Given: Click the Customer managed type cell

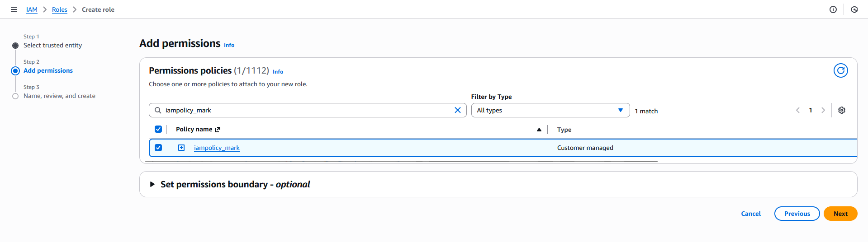Looking at the screenshot, I should coord(585,148).
